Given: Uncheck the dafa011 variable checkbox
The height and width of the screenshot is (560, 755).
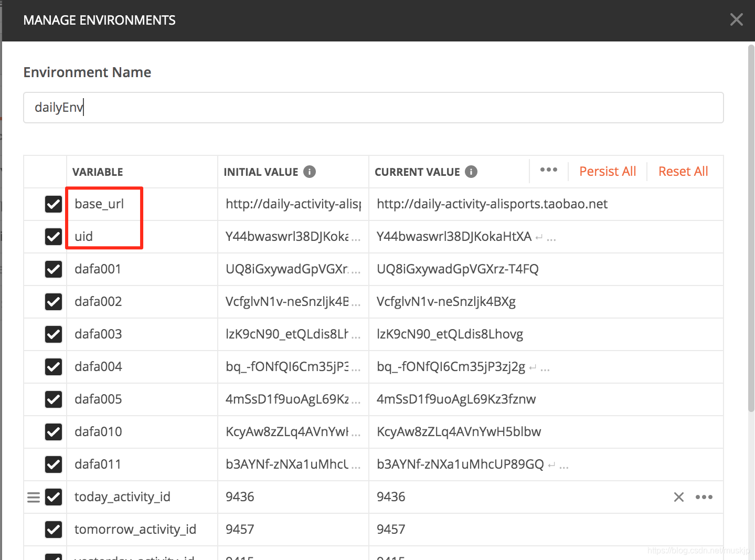Looking at the screenshot, I should (x=54, y=464).
